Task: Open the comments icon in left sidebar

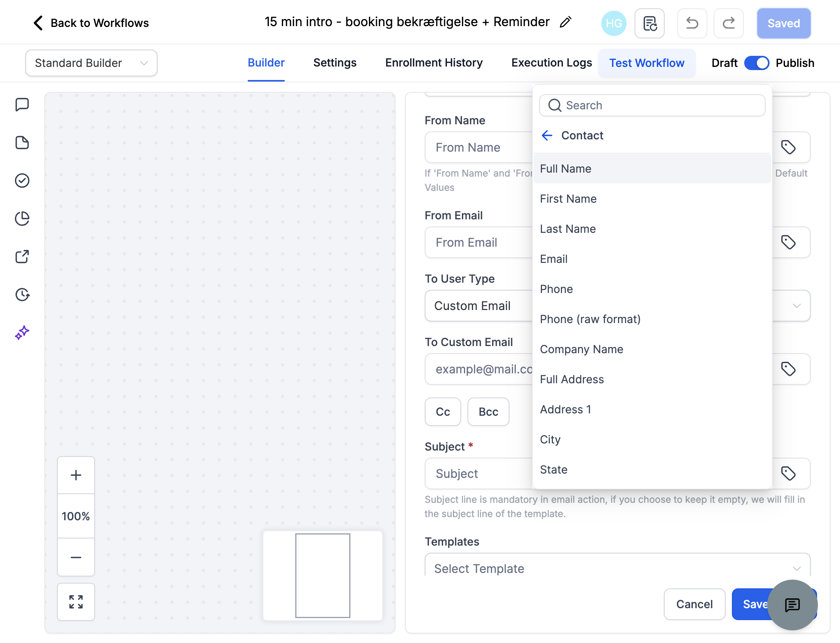Action: click(22, 105)
